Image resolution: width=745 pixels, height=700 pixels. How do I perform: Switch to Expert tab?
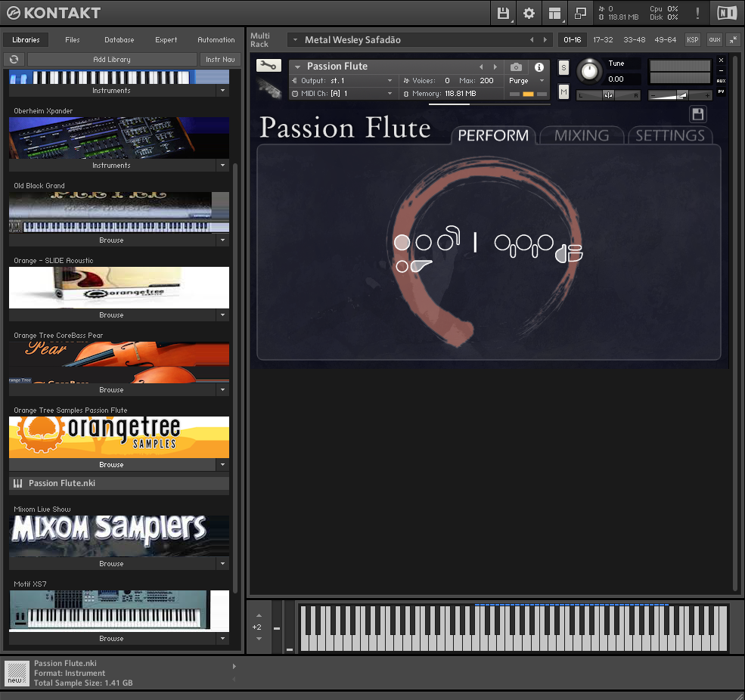(166, 40)
